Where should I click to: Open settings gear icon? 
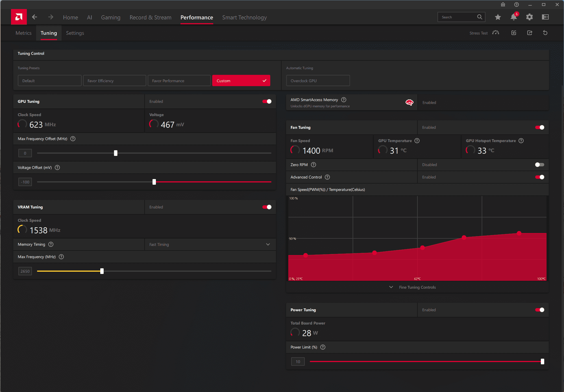[x=530, y=17]
